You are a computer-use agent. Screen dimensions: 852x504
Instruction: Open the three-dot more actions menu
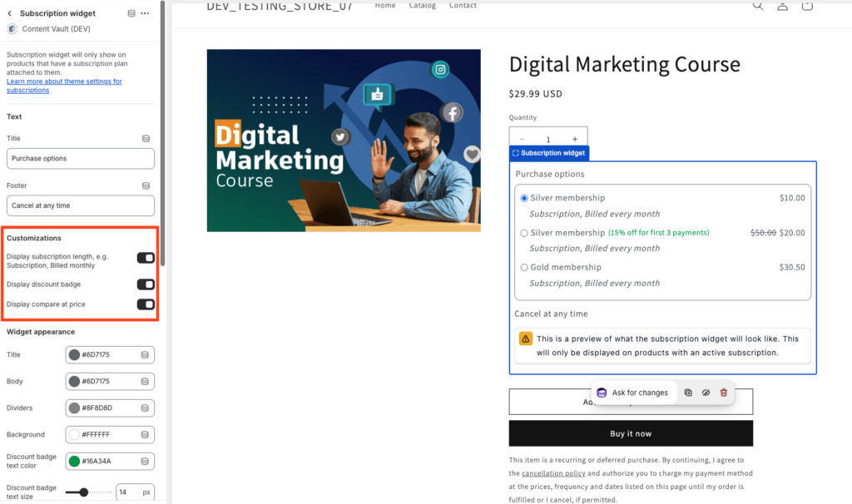[146, 13]
